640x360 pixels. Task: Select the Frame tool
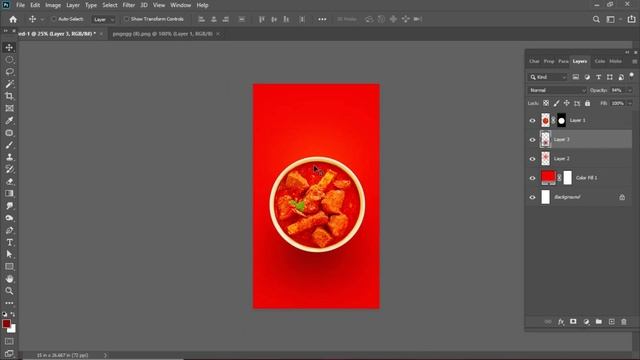(9, 108)
